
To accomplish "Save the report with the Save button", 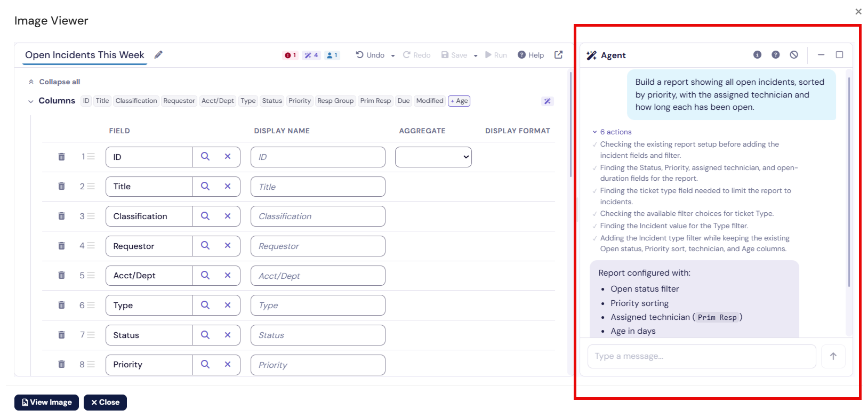I will click(454, 55).
